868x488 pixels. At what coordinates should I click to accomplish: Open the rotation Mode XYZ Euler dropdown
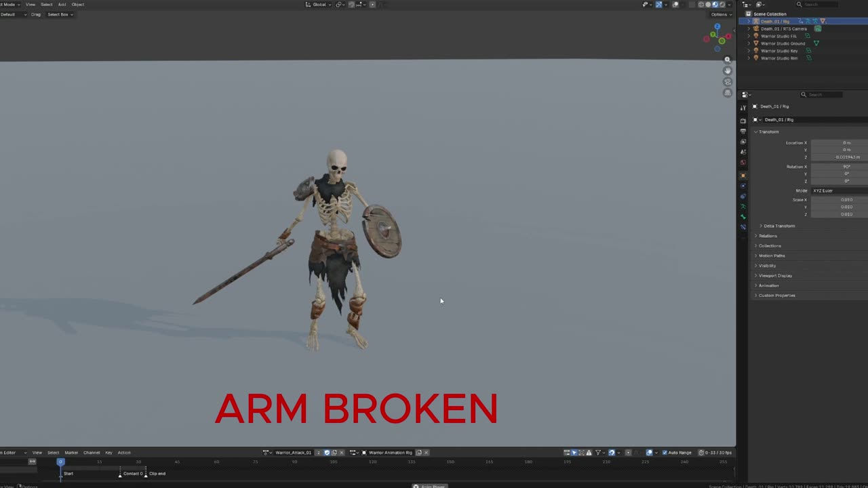click(x=840, y=190)
